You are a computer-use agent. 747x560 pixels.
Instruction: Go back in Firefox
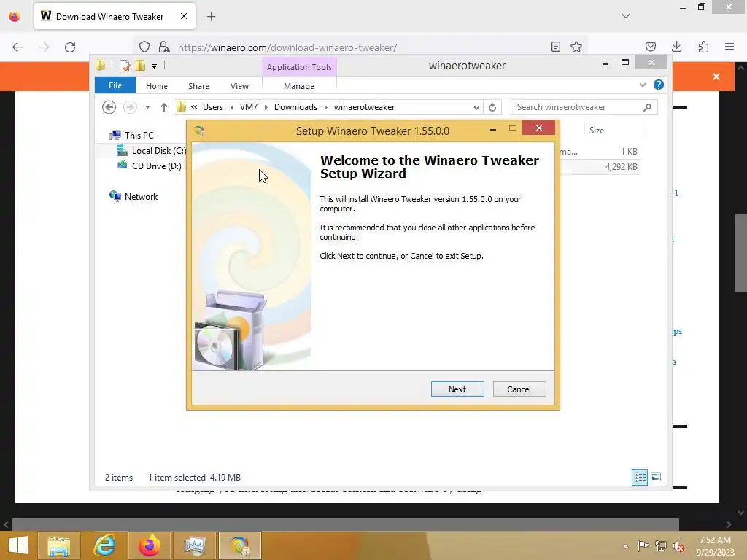pyautogui.click(x=18, y=47)
